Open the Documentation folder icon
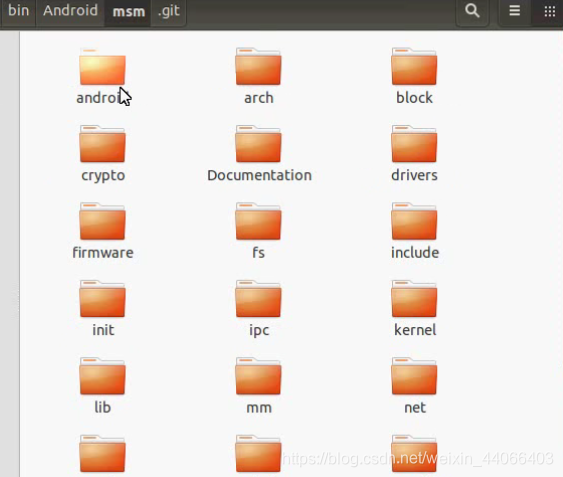563x477 pixels. tap(258, 144)
